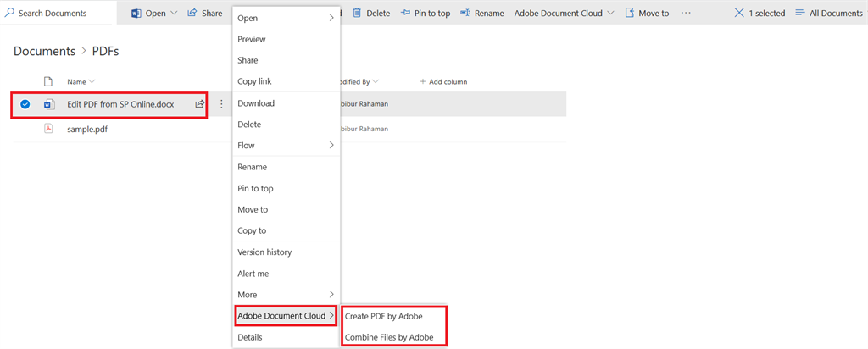The height and width of the screenshot is (349, 868).
Task: Click PDFs breadcrumb
Action: pyautogui.click(x=106, y=52)
